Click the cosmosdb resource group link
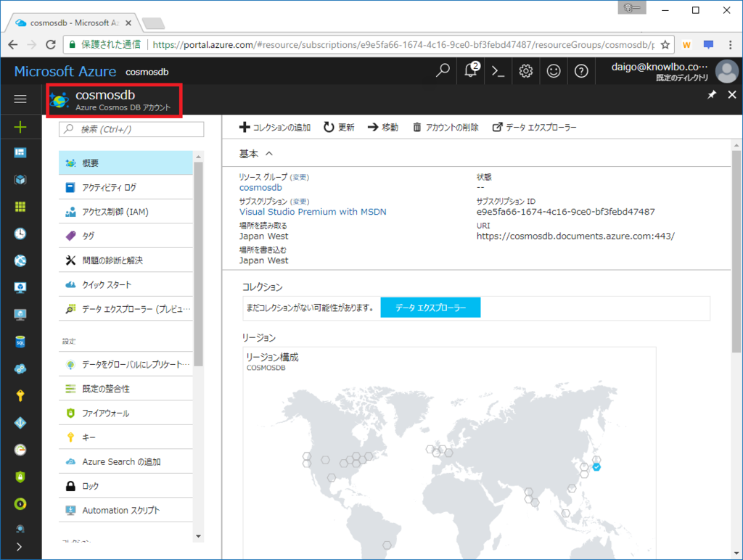This screenshot has height=560, width=743. click(260, 188)
